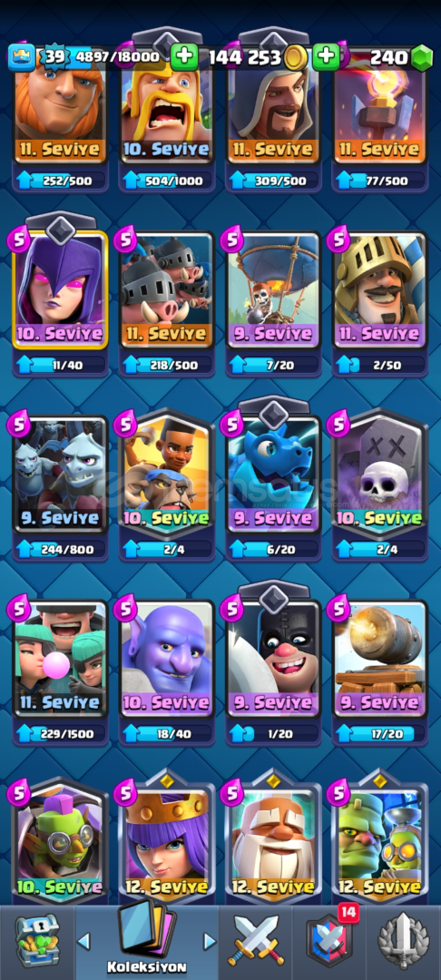
Task: Tap the Royal Hogs 218/500 upgrade bar
Action: click(167, 365)
